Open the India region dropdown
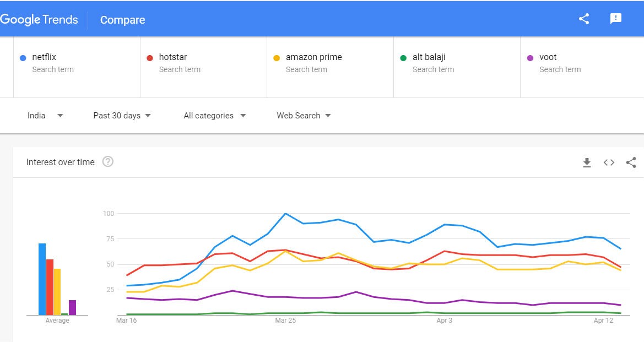This screenshot has height=342, width=644. [45, 116]
